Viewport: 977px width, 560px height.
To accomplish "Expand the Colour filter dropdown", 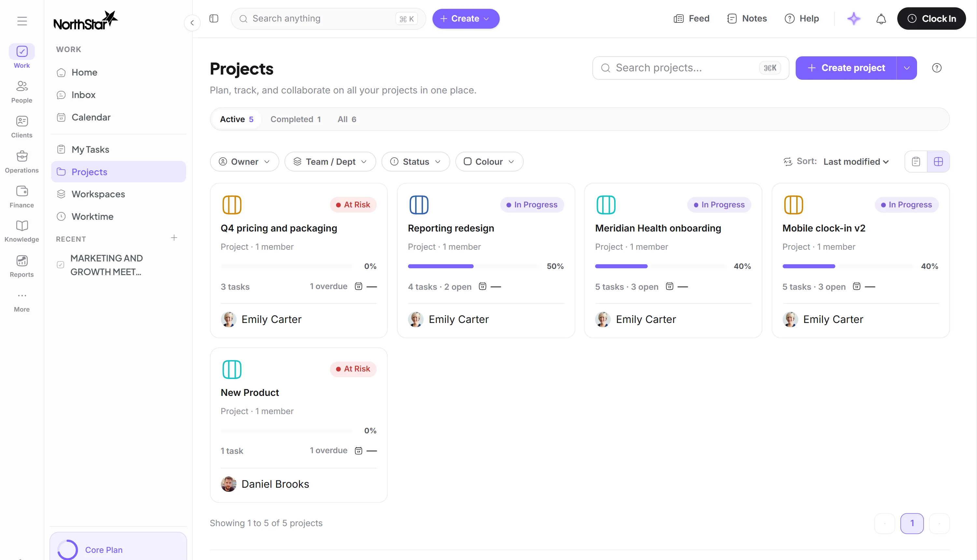I will 489,161.
